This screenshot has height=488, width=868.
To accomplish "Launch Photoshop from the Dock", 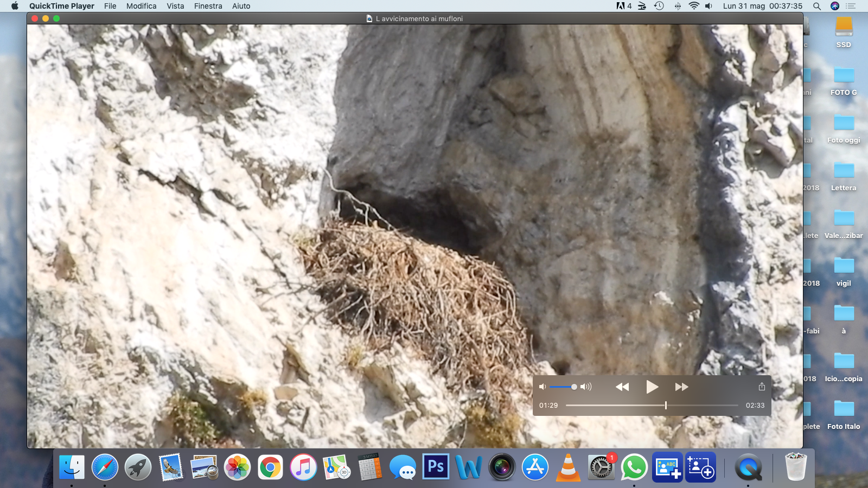I will pos(436,467).
